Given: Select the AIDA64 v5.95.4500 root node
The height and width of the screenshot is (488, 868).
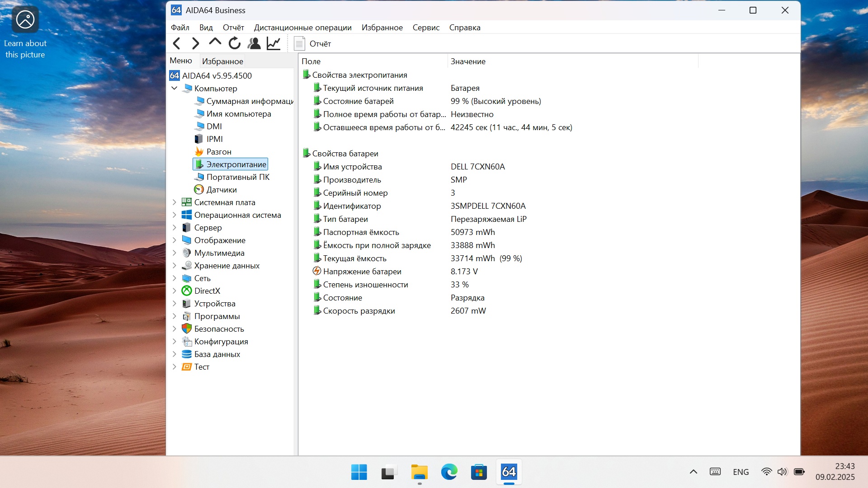Looking at the screenshot, I should pyautogui.click(x=211, y=75).
